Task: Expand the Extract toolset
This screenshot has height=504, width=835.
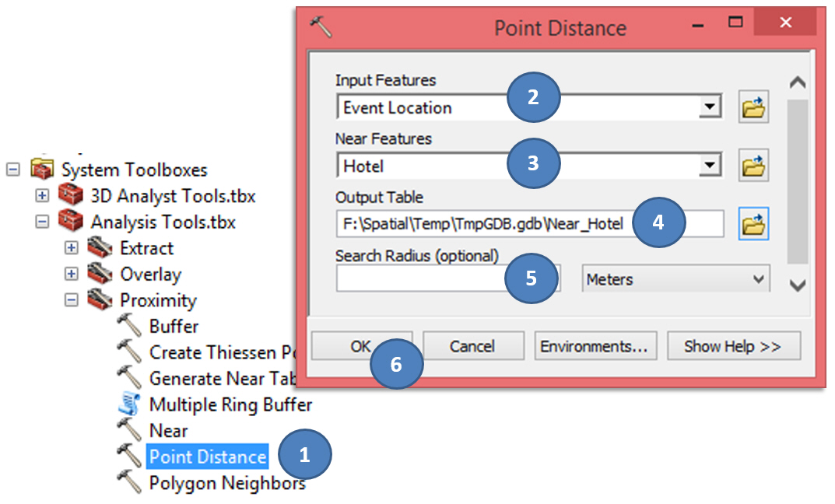Action: tap(72, 248)
